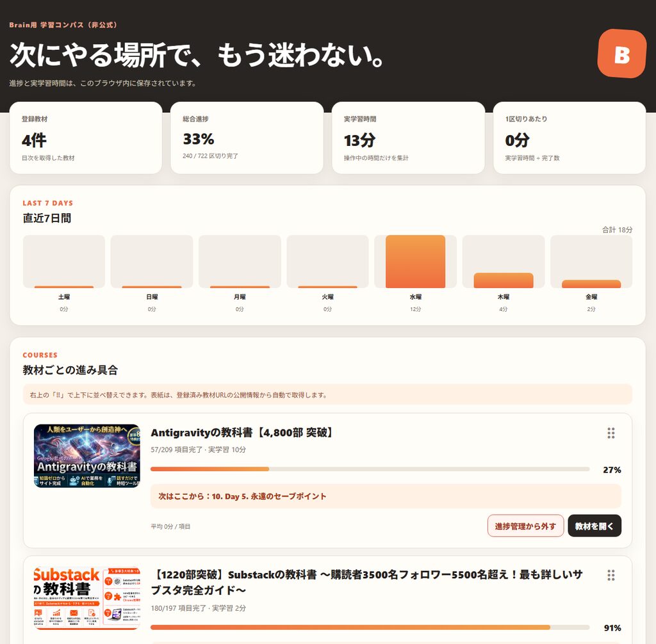
Task: Click 進捗管理から外す button for Antigravity
Action: 525,526
